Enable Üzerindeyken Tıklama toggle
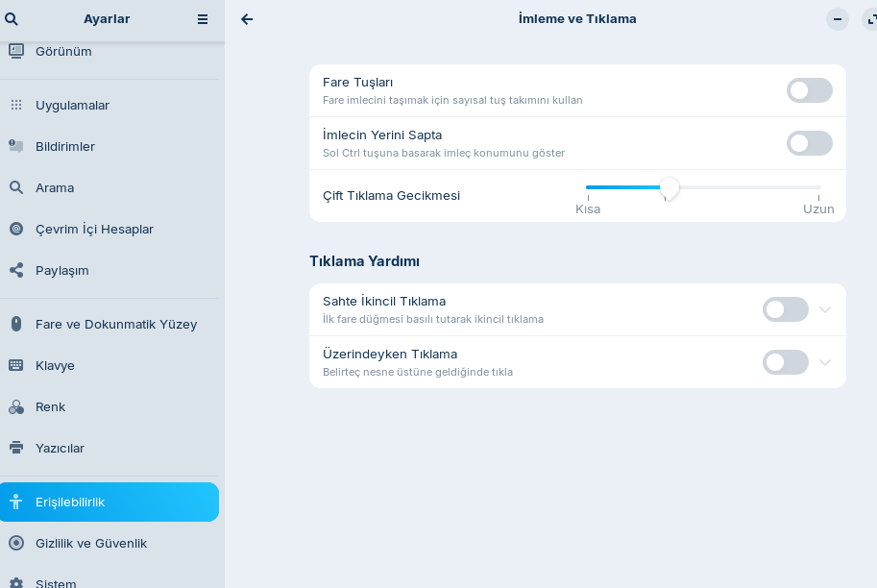Screen dimensions: 877x588 pos(785,362)
